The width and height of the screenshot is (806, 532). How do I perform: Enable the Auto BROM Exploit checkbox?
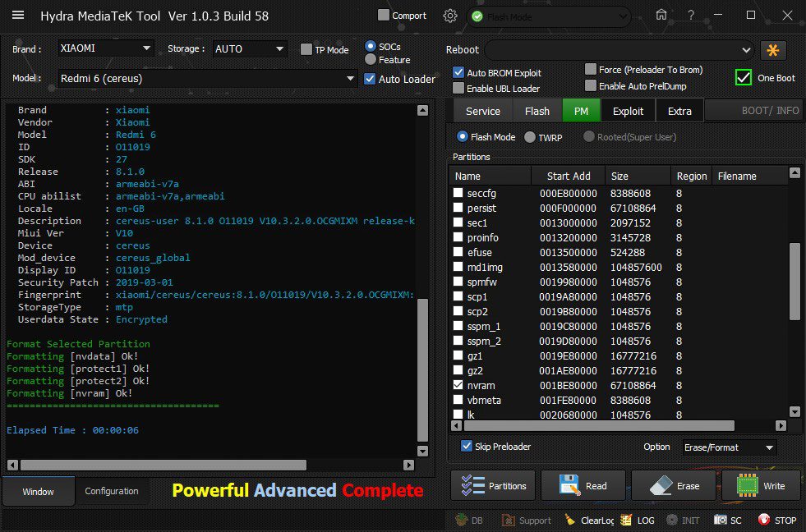[x=458, y=73]
